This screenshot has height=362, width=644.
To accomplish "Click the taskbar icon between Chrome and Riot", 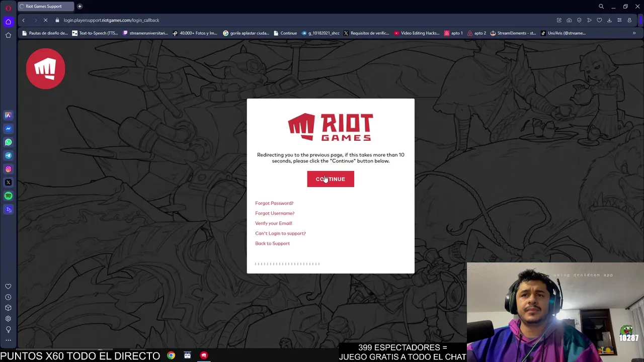I will click(187, 355).
